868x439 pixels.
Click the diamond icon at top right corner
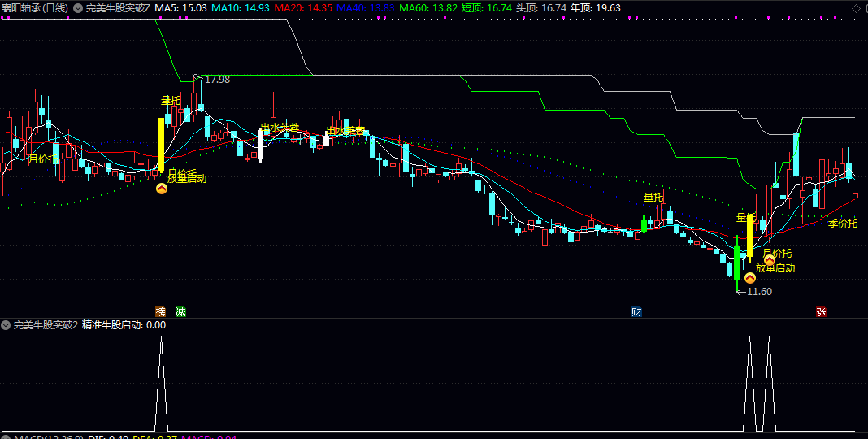[x=855, y=7]
